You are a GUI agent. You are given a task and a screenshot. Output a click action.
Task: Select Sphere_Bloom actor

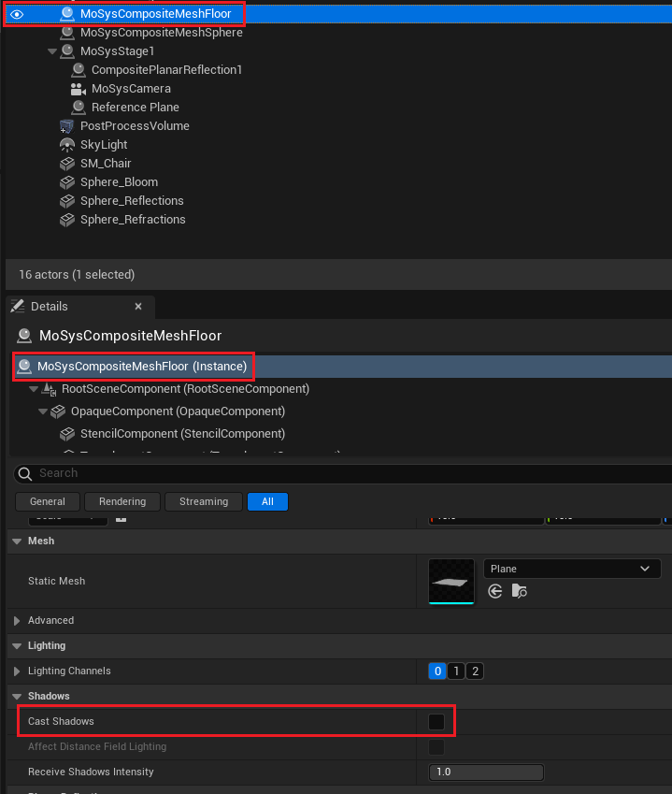click(x=119, y=182)
